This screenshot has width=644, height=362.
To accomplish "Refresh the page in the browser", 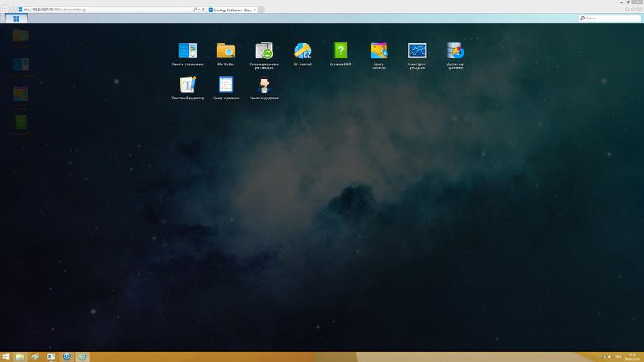I will pos(203,10).
